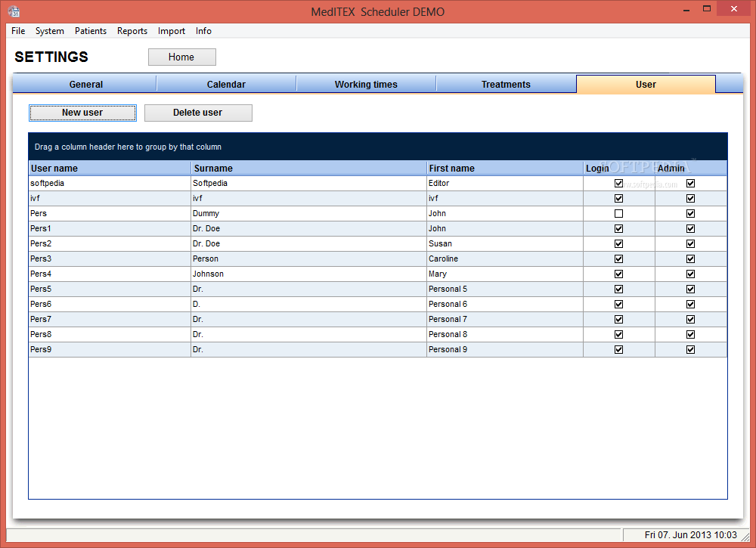This screenshot has height=548, width=756.
Task: Uncheck Login for Pers3
Action: pyautogui.click(x=618, y=259)
